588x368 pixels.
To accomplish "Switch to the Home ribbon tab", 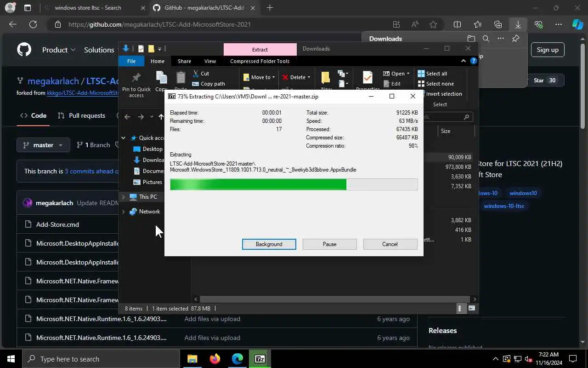I will point(157,61).
